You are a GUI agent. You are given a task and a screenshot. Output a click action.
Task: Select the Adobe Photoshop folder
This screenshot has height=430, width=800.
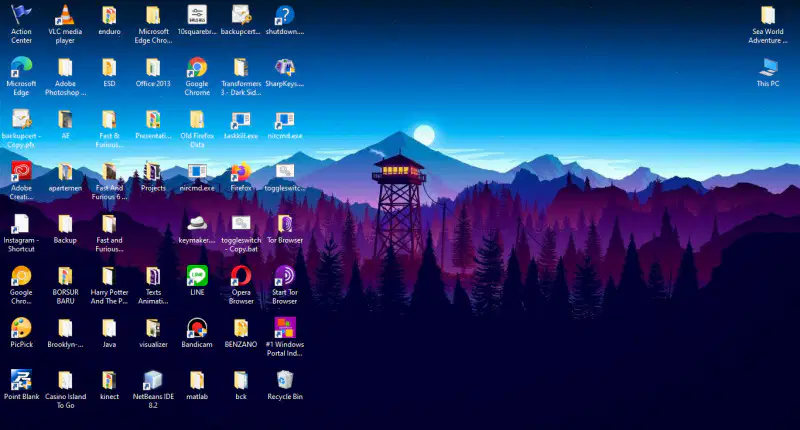(65, 67)
